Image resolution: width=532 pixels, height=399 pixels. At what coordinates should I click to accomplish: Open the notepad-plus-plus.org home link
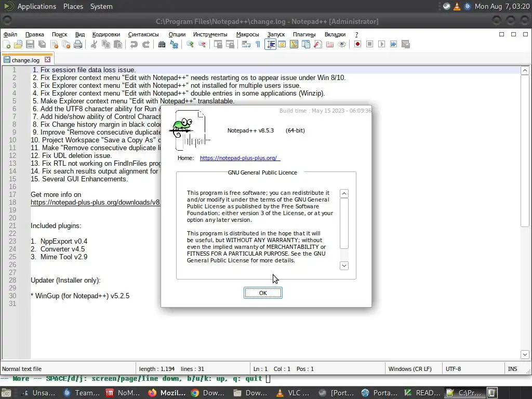tap(240, 158)
